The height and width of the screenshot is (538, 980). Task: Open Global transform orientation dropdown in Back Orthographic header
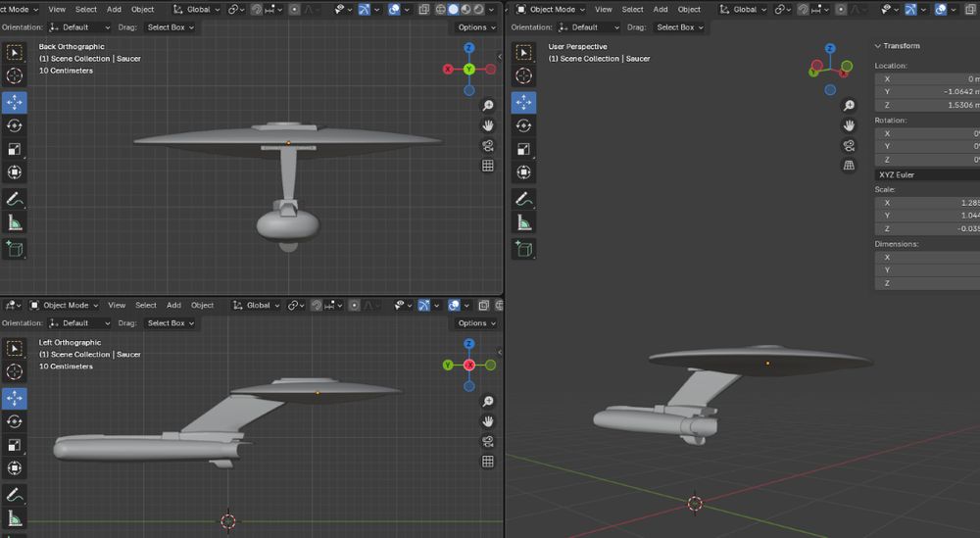[196, 10]
